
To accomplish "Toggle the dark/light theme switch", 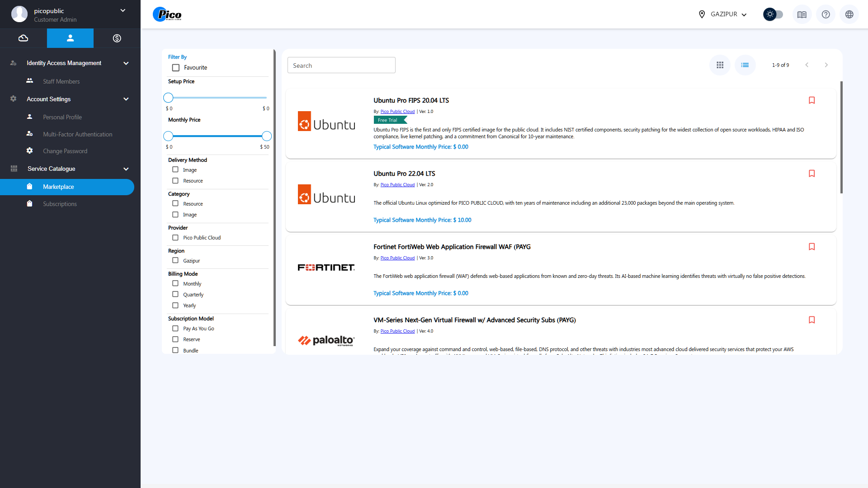I will (x=773, y=14).
